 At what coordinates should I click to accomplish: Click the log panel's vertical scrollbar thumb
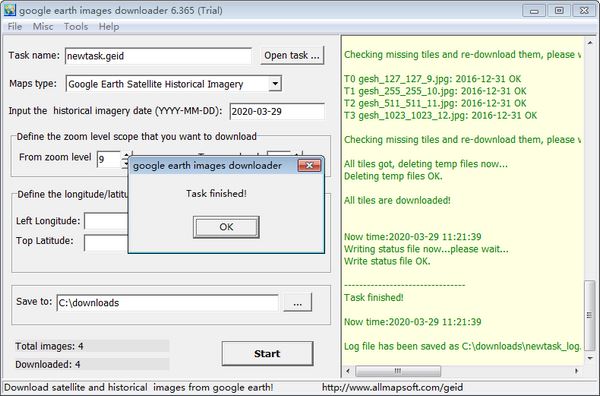[x=590, y=316]
